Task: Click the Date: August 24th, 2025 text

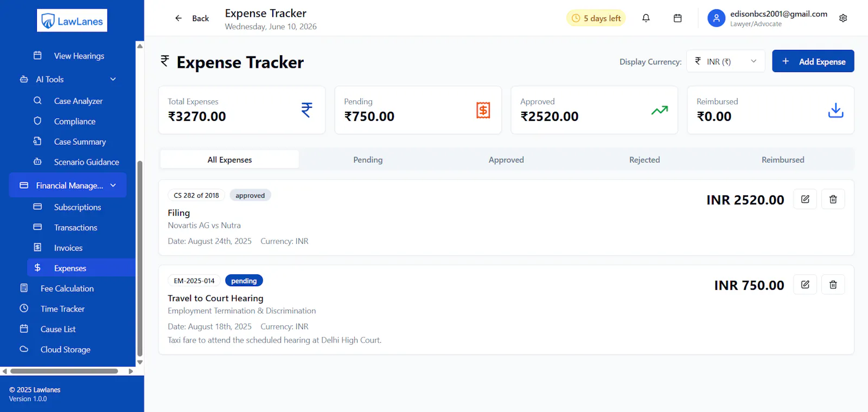Action: point(209,241)
